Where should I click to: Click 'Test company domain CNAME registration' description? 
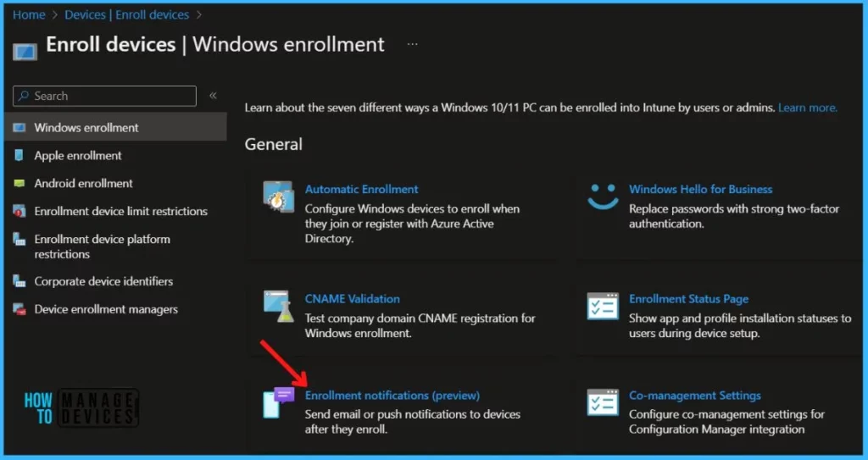tap(420, 326)
